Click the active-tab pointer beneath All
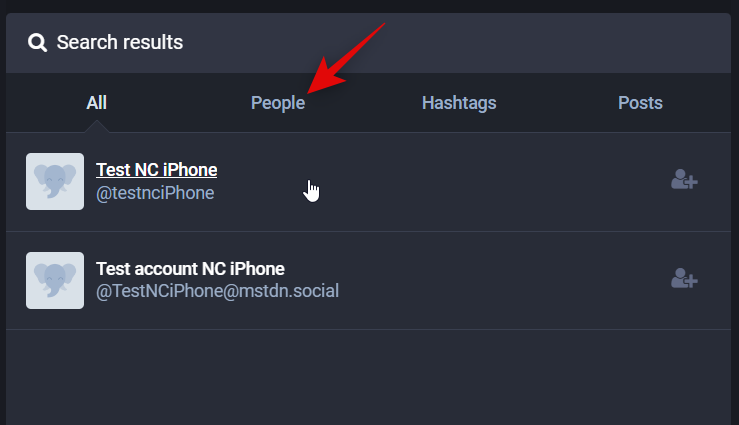This screenshot has width=739, height=425. point(97,127)
